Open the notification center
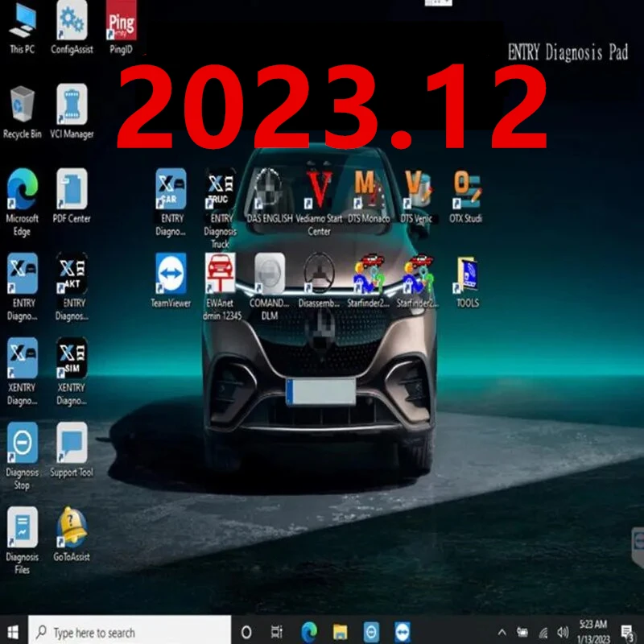The image size is (644, 644). pos(628,633)
